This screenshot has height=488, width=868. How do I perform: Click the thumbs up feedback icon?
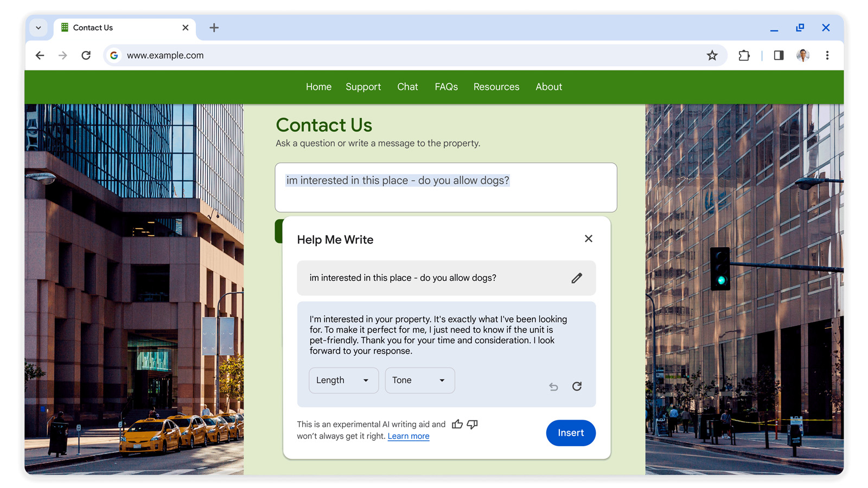[x=457, y=424]
